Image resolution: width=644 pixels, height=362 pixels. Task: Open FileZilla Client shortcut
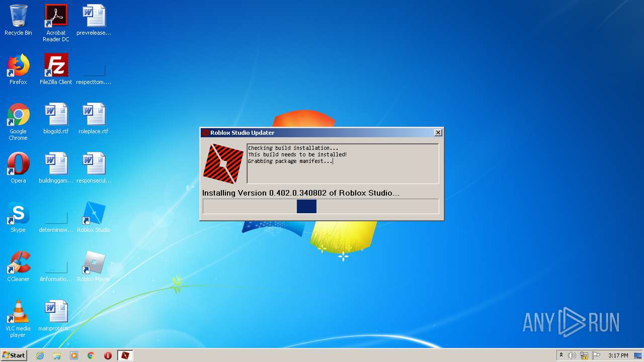click(56, 69)
